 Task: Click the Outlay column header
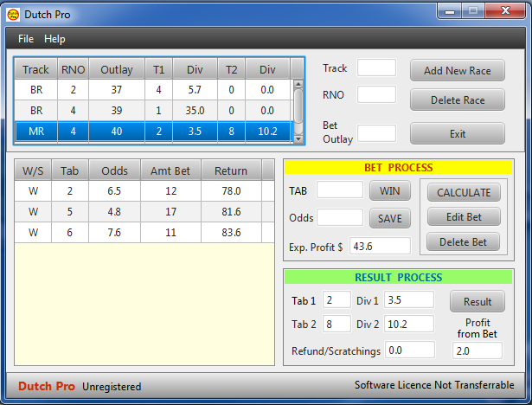[x=117, y=69]
